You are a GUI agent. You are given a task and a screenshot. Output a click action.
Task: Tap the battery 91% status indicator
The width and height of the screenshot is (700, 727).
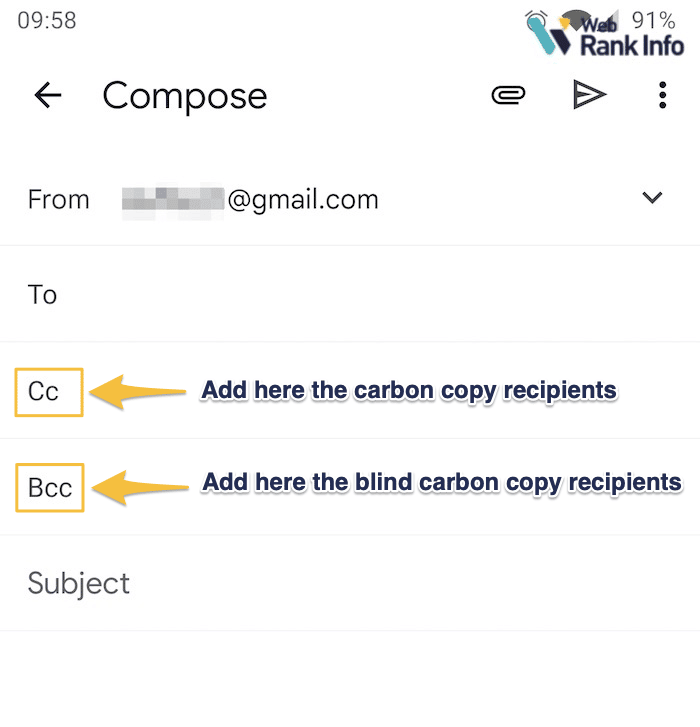click(x=654, y=20)
